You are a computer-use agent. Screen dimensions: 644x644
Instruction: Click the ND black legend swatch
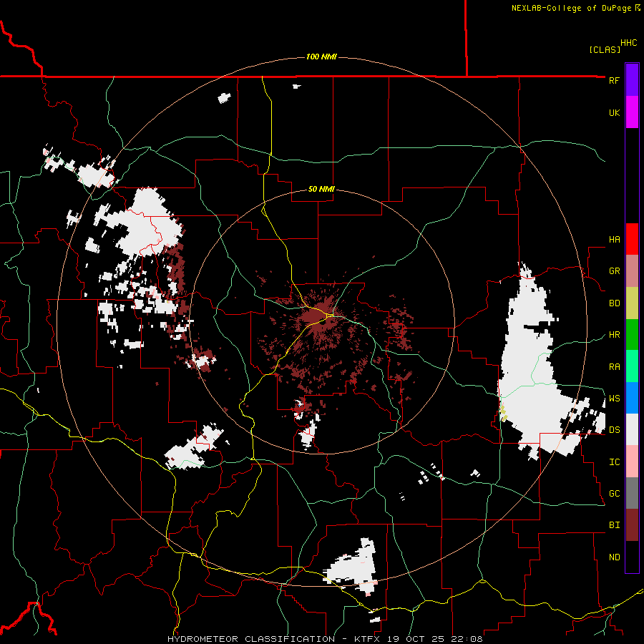(632, 557)
